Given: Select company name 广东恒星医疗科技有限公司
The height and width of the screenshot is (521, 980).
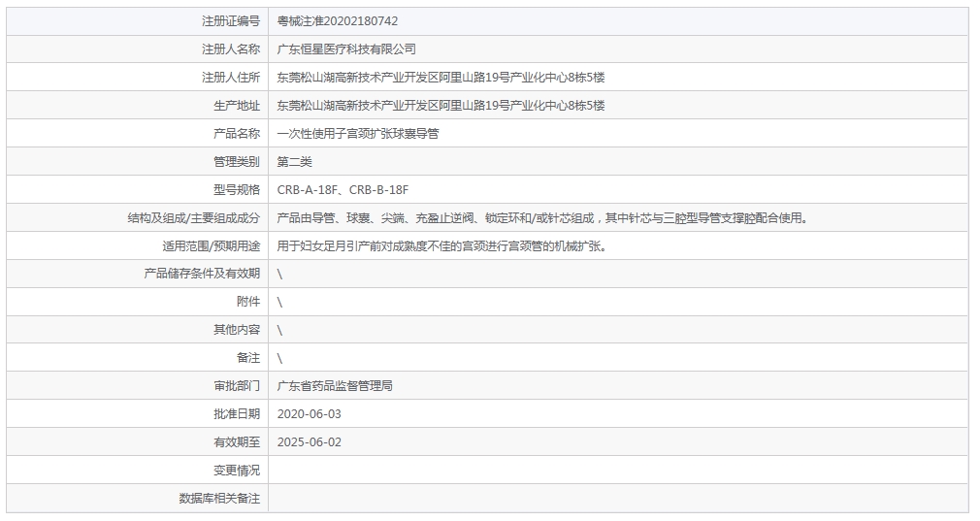Looking at the screenshot, I should click(346, 49).
